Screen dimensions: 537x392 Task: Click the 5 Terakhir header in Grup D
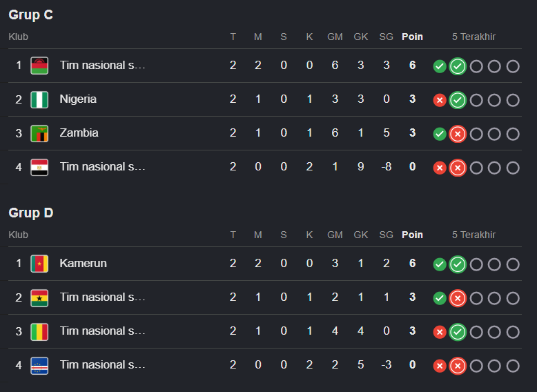point(473,235)
